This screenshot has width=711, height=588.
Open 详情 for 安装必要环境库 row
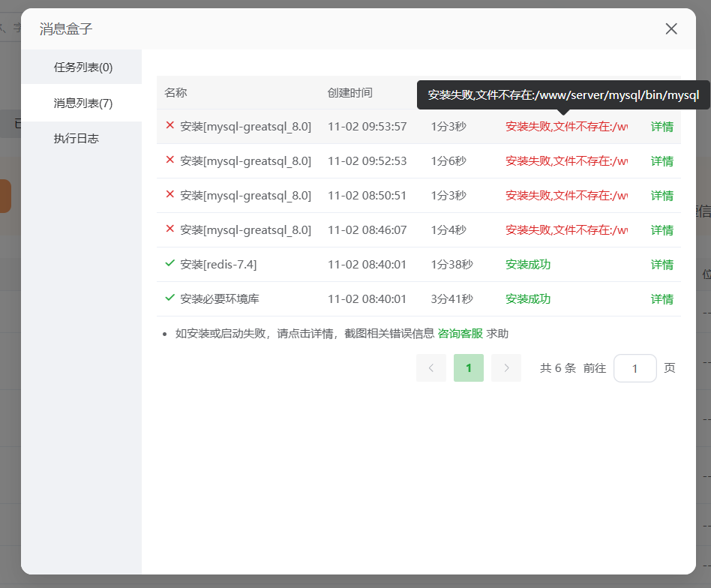pos(661,299)
